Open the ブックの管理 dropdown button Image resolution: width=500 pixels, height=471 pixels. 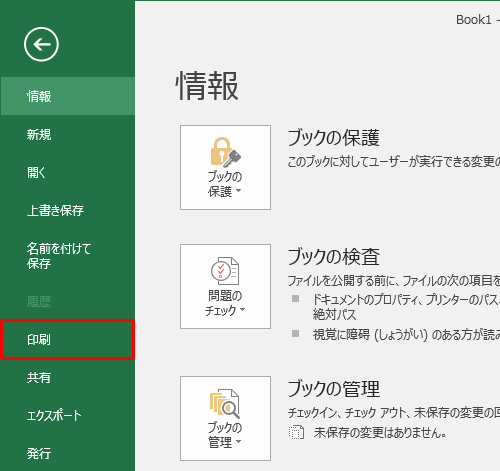[225, 418]
